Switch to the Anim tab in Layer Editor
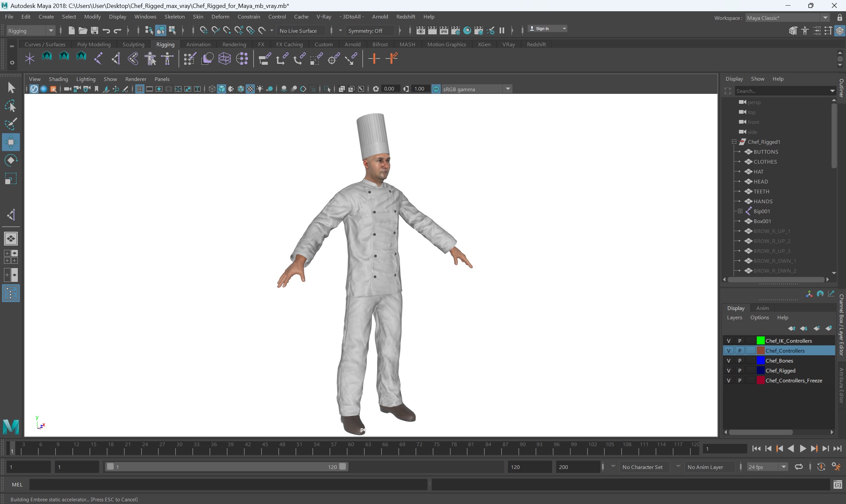The height and width of the screenshot is (504, 846). pyautogui.click(x=762, y=308)
